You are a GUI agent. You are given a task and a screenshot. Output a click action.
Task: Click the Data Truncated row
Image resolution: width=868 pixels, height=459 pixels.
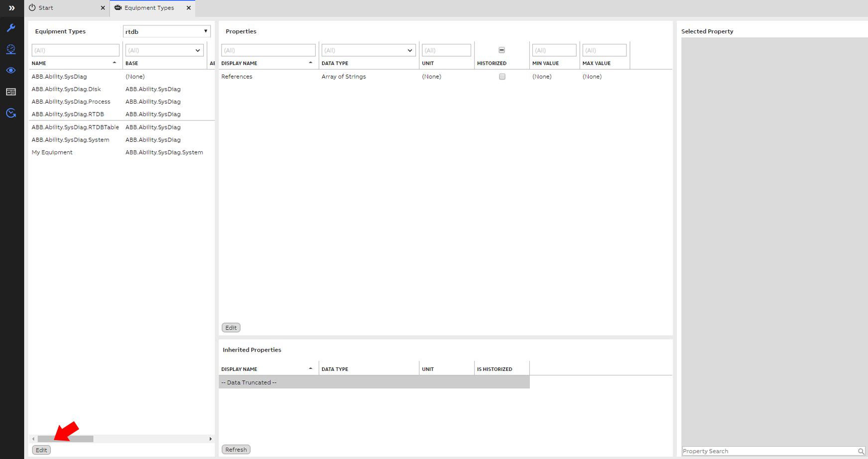[374, 382]
